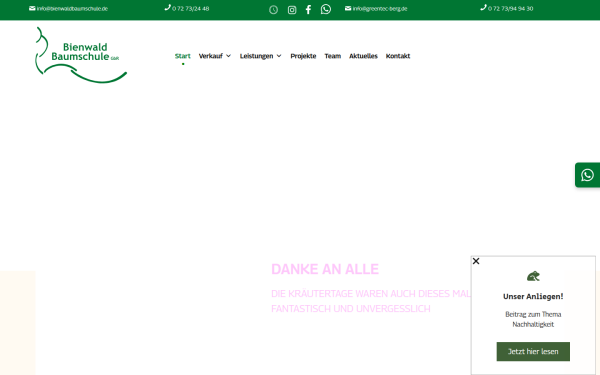Go to the Team page

pos(333,56)
